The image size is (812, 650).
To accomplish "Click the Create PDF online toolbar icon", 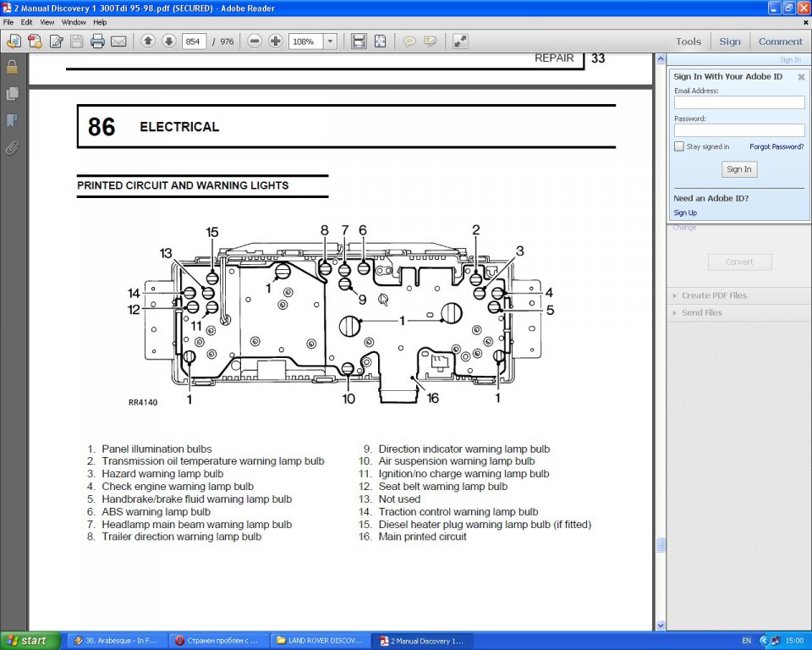I will (14, 41).
